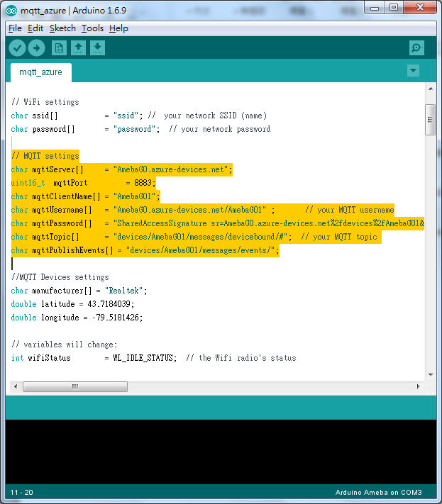Image resolution: width=442 pixels, height=504 pixels.
Task: Click the "// WiFi settings" comment line
Action: [45, 102]
